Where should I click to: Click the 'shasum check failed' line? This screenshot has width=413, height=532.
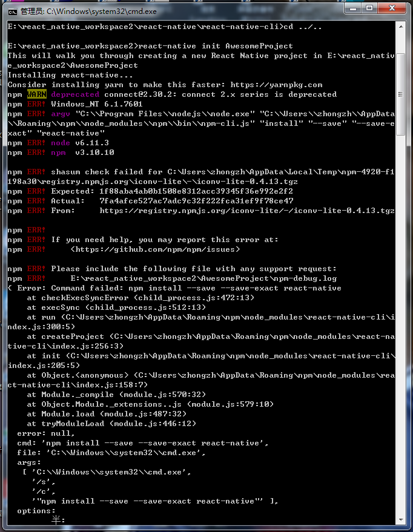coord(201,177)
